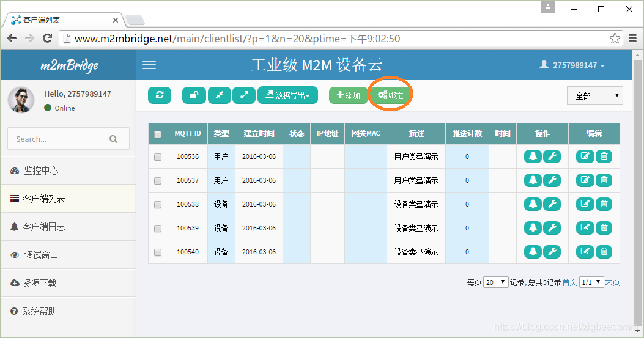Open the page number 1/1 dropdown
Image resolution: width=644 pixels, height=338 pixels.
click(x=591, y=282)
